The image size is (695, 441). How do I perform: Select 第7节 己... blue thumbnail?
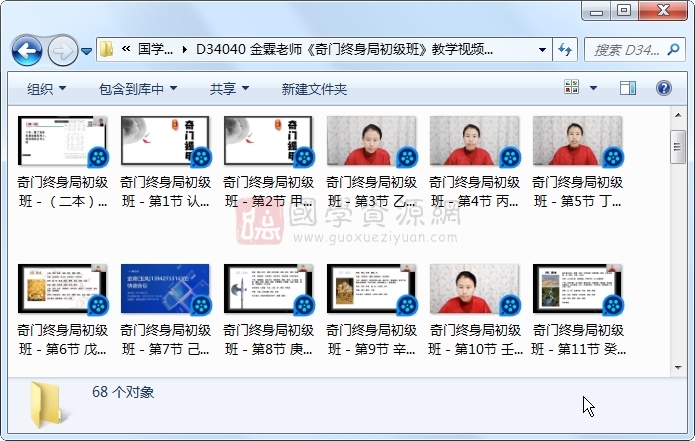[x=165, y=289]
